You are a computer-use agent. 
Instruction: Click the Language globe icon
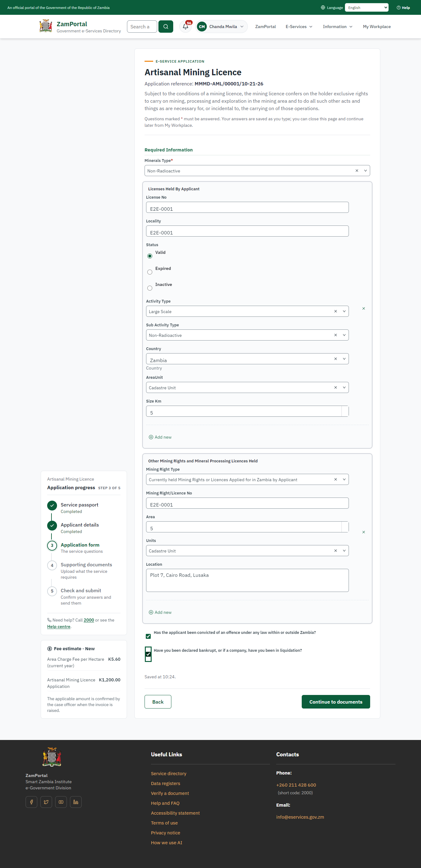point(323,8)
